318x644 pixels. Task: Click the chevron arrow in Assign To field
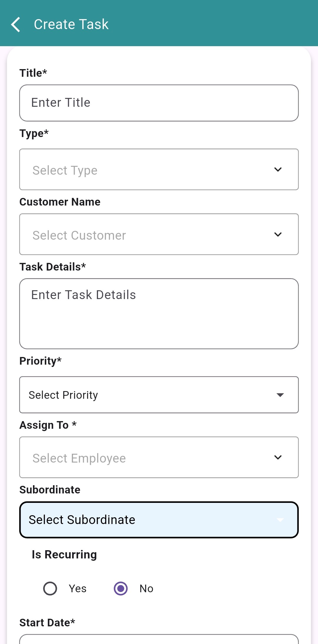(x=278, y=457)
